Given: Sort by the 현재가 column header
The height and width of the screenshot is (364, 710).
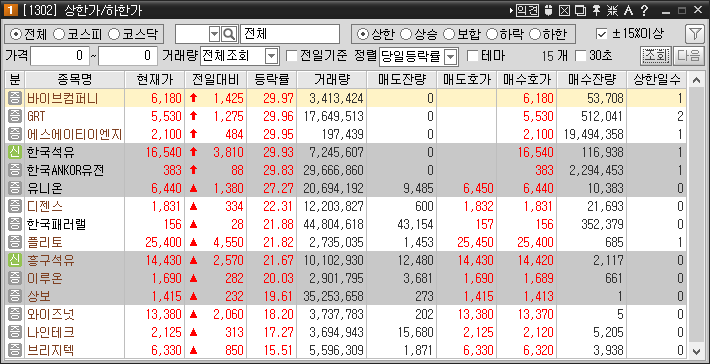Looking at the screenshot, I should point(155,80).
